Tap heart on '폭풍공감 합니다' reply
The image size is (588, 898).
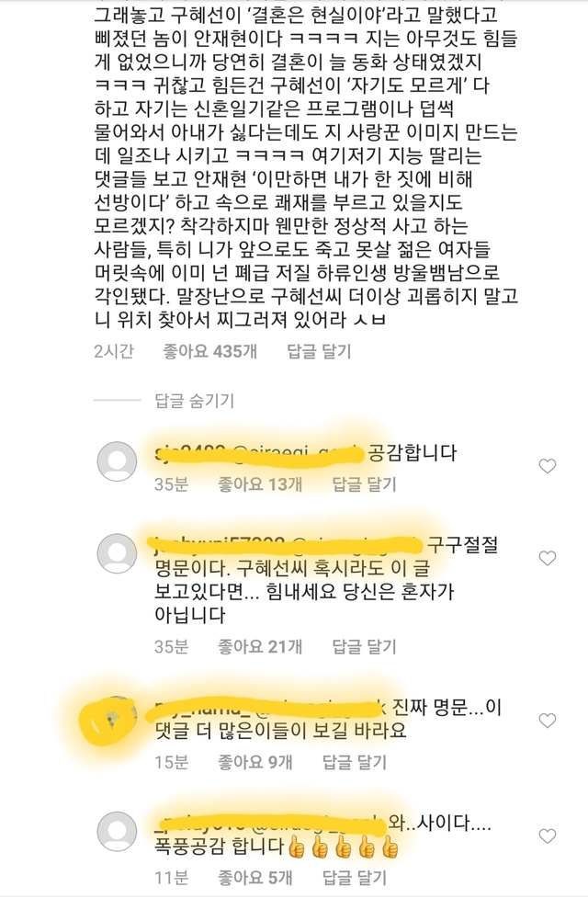point(548,836)
